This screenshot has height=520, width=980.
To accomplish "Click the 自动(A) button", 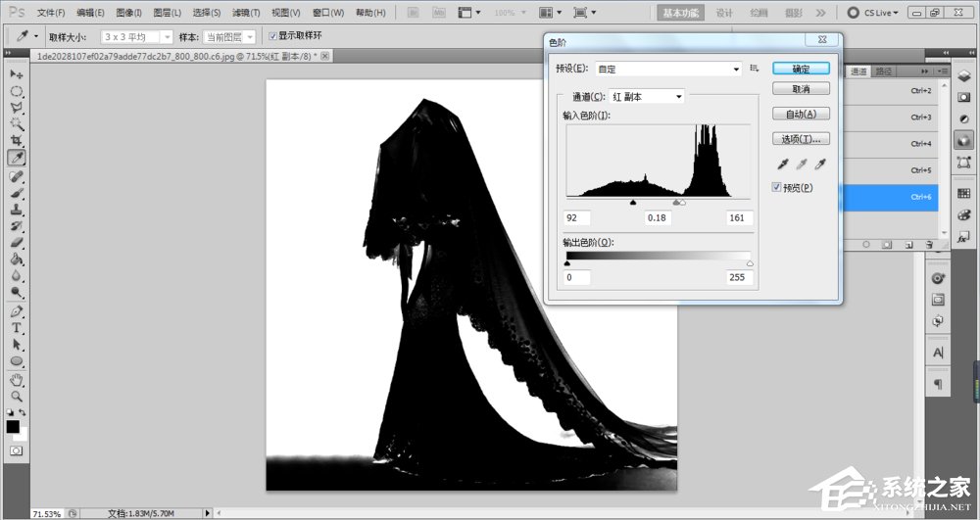I will (x=801, y=114).
